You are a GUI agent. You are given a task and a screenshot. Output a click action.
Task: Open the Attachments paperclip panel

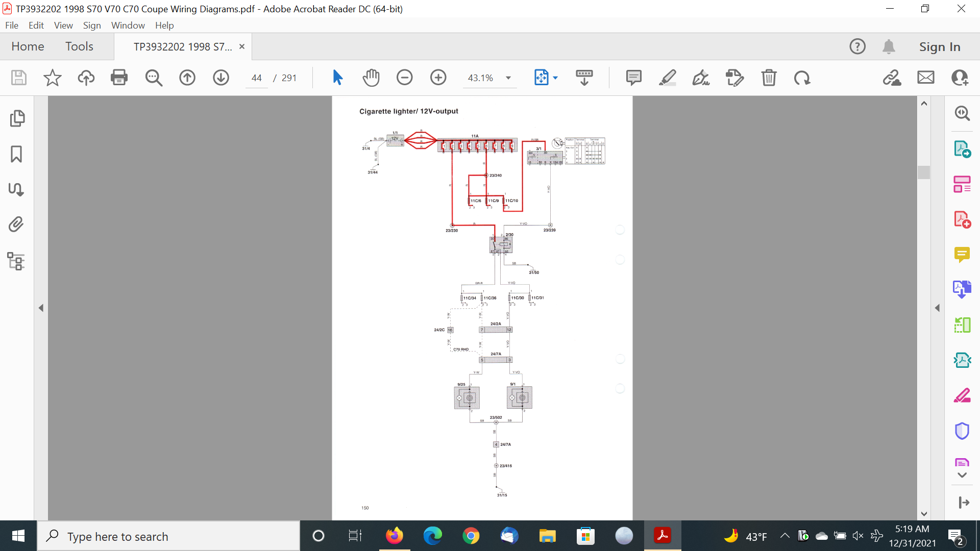(x=16, y=224)
